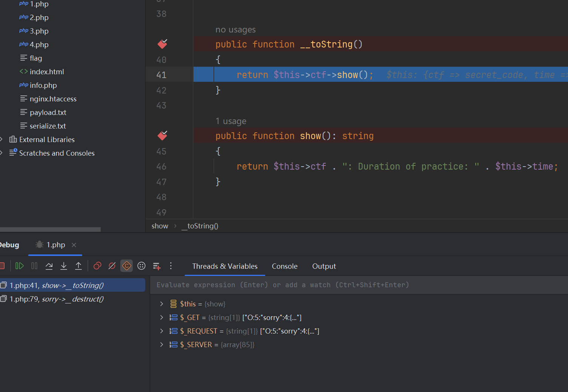Select the sorry->__destruct() stack frame

tap(57, 299)
